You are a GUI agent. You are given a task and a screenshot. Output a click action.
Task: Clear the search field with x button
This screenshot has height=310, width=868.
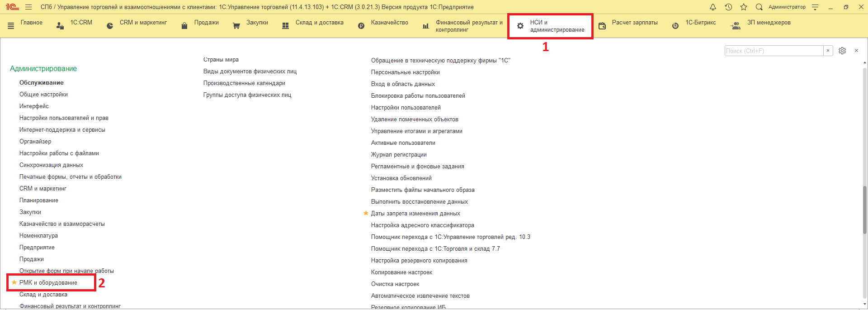tap(828, 51)
